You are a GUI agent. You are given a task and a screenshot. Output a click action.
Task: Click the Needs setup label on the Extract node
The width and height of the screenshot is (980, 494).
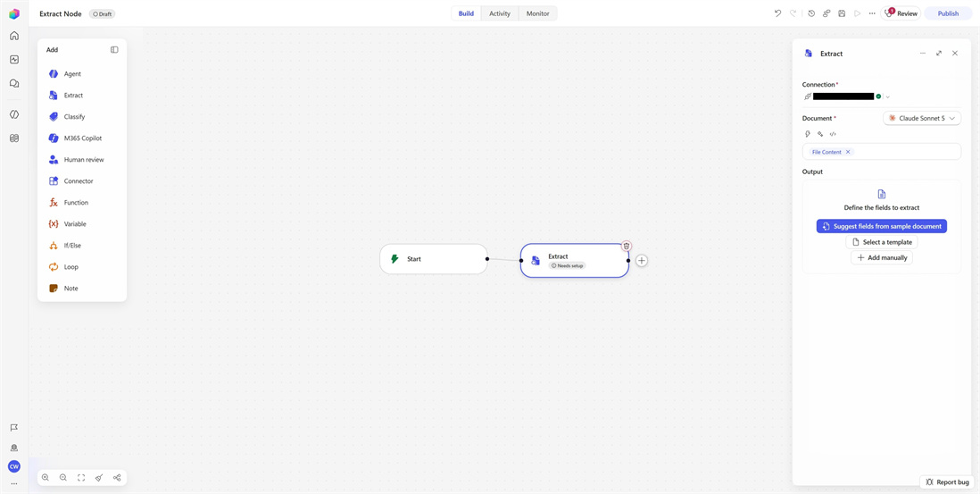pos(568,266)
